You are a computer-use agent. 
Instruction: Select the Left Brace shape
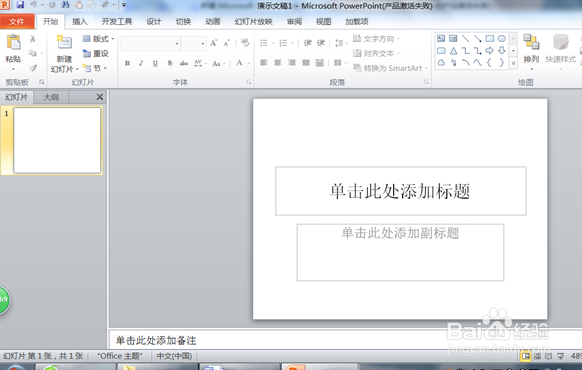[x=490, y=62]
